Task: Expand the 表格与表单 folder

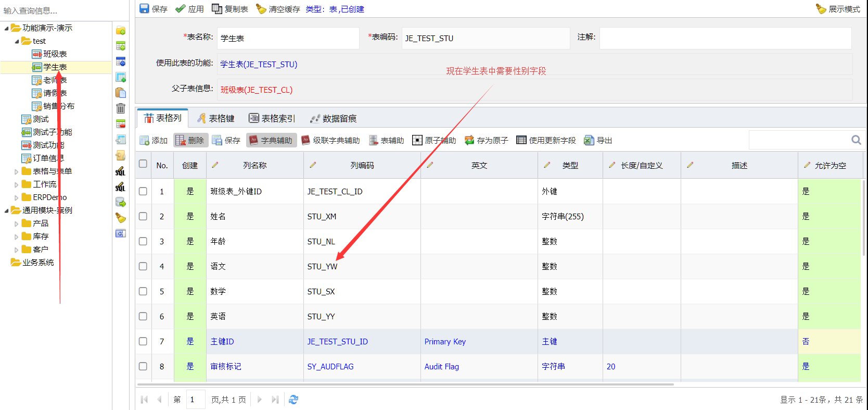Action: (17, 171)
